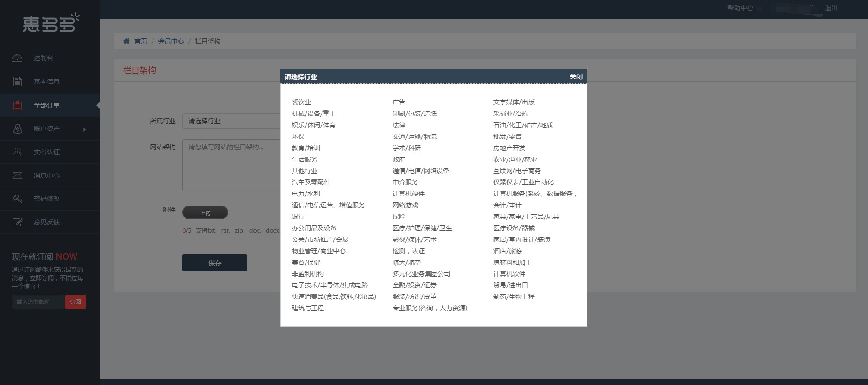This screenshot has height=385, width=868.
Task: Click the 意见反馈 edit icon
Action: coord(17,222)
